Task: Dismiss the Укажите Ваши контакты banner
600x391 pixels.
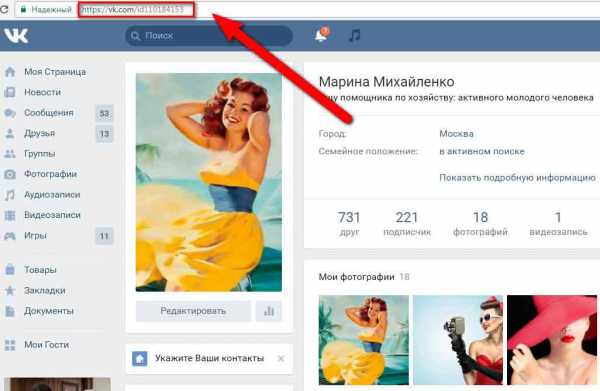Action: [x=281, y=358]
